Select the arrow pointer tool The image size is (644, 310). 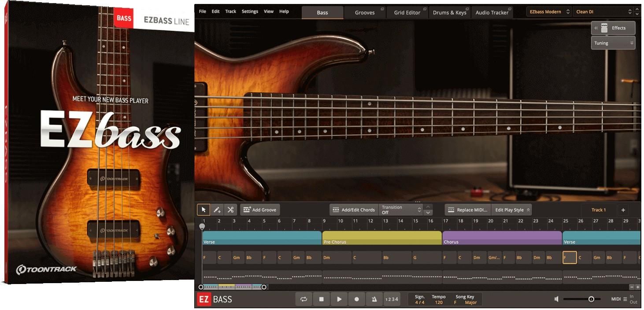point(203,210)
